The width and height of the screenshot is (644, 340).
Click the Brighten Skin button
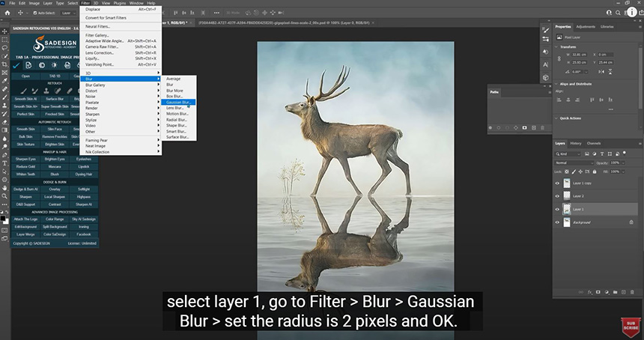(x=54, y=144)
